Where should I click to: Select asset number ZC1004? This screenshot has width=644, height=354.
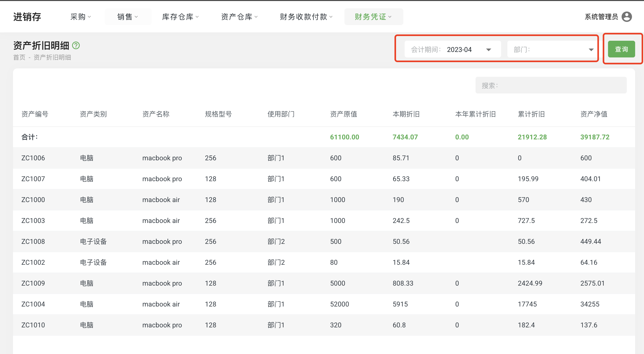coord(33,304)
